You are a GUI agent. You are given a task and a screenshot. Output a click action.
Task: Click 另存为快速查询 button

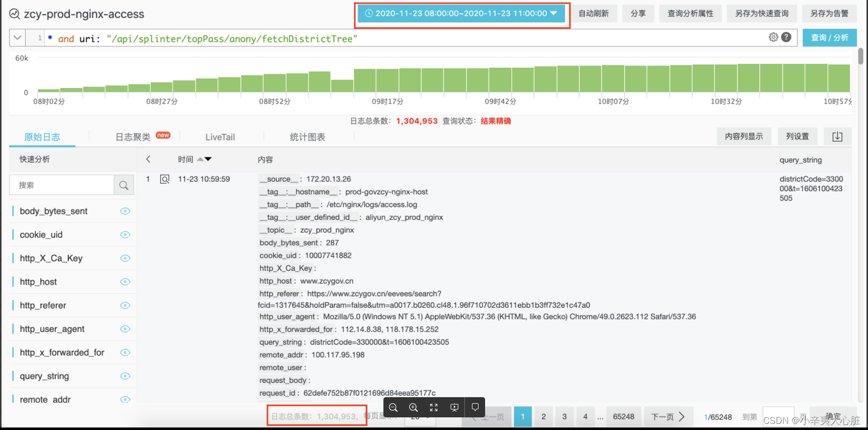pos(762,14)
